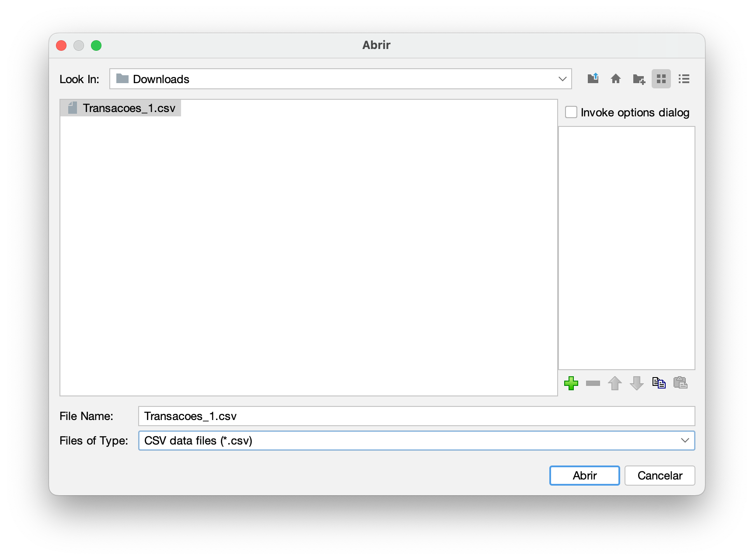Click the move down arrow icon
Image resolution: width=754 pixels, height=560 pixels.
637,383
